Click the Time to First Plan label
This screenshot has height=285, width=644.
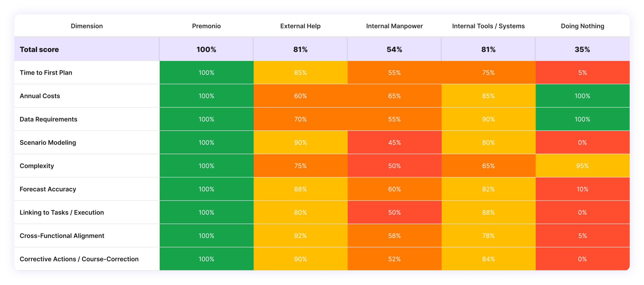coord(46,73)
